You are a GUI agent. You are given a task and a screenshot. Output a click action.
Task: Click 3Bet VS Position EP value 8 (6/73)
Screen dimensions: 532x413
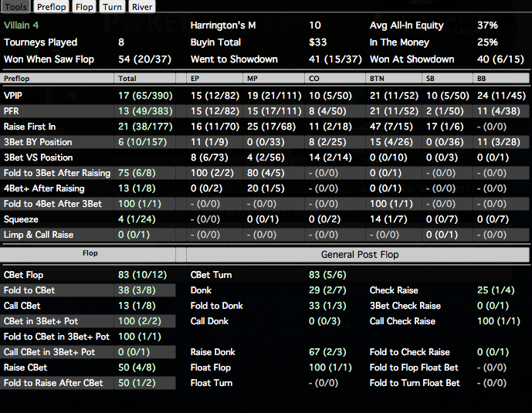pos(209,157)
